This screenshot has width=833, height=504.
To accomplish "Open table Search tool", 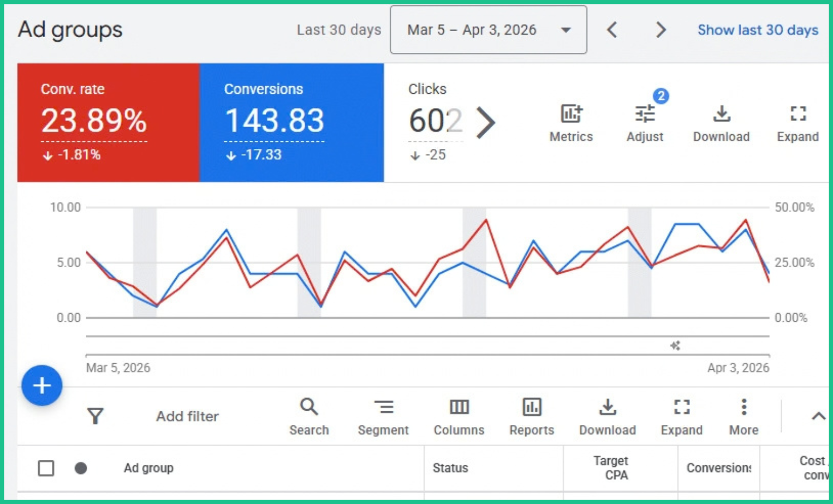I will (309, 417).
